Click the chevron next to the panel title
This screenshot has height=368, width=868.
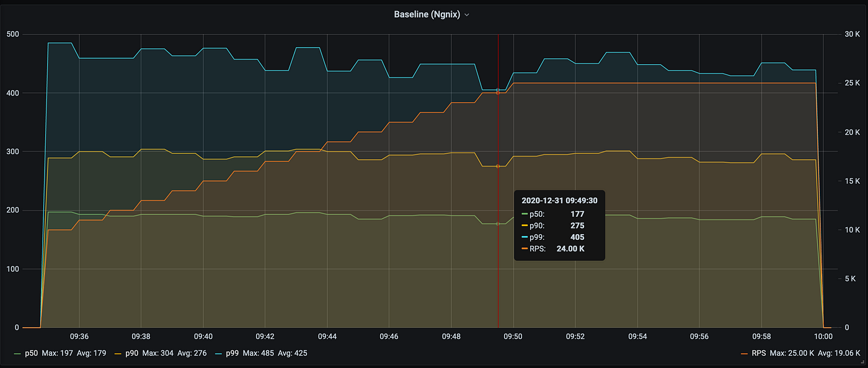coord(467,15)
